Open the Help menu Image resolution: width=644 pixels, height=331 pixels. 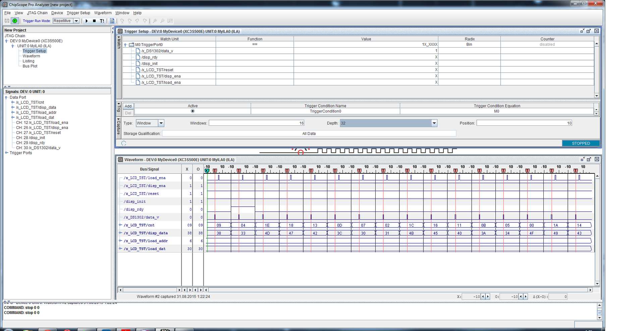pyautogui.click(x=137, y=13)
